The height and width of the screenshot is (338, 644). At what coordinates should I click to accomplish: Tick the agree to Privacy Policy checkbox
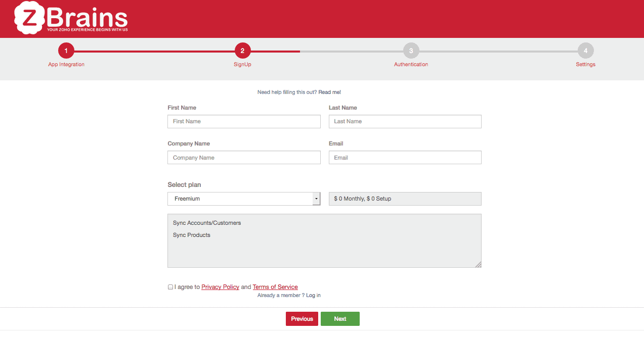[x=170, y=287]
